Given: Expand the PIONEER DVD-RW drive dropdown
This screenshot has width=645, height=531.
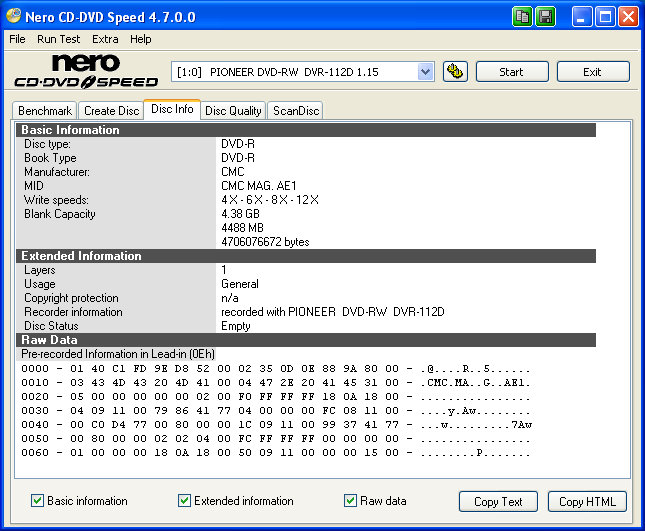Looking at the screenshot, I should 425,72.
